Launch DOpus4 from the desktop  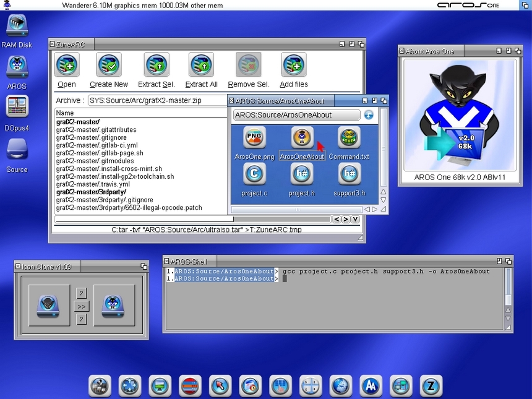(x=17, y=106)
